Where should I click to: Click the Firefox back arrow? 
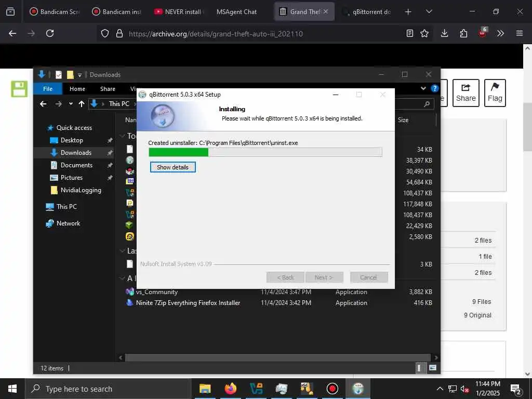click(x=12, y=33)
